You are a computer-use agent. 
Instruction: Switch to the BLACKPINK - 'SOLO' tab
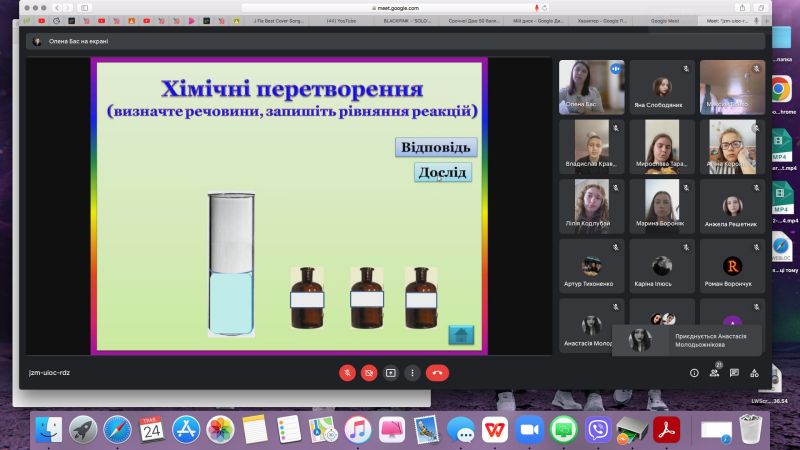pyautogui.click(x=407, y=21)
